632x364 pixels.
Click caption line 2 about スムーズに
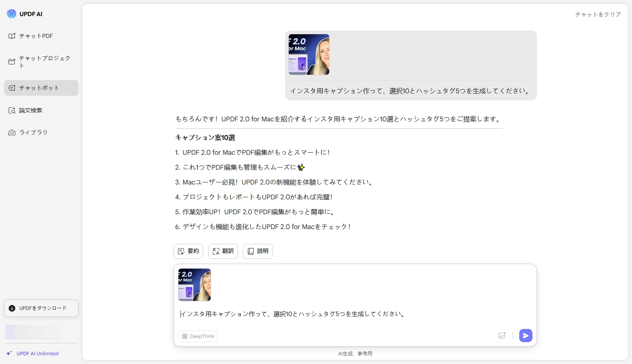pos(240,167)
